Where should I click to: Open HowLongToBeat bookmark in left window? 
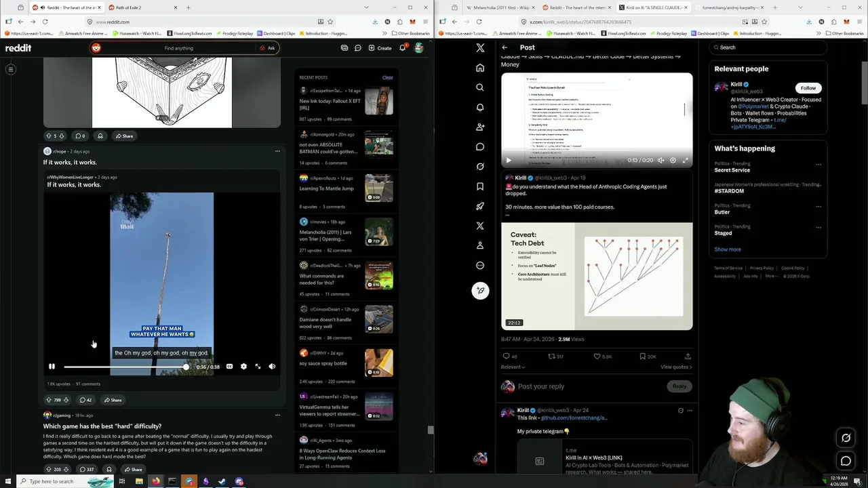coord(189,33)
